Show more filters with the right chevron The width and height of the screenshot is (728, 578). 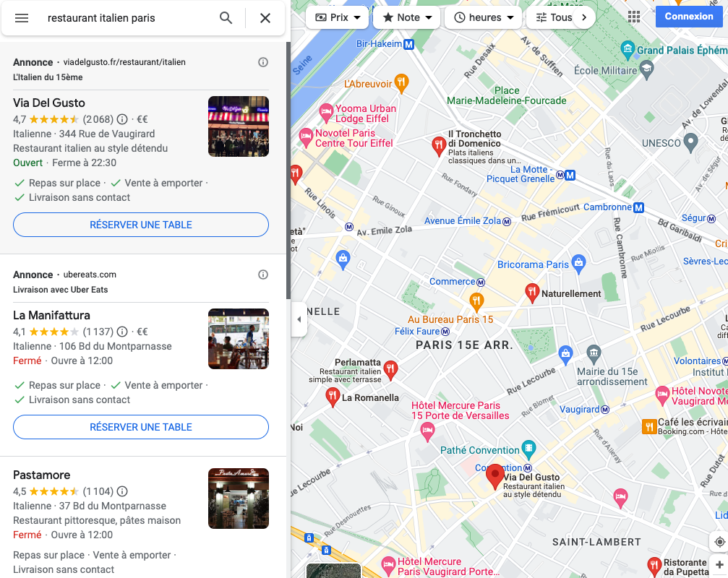pyautogui.click(x=584, y=17)
